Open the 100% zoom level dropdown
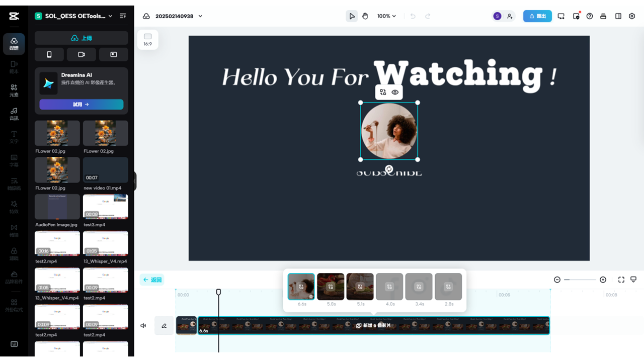 386,16
